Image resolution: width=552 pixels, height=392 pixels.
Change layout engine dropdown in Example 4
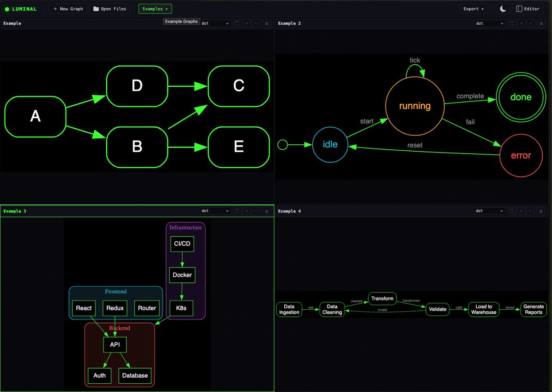(x=490, y=211)
